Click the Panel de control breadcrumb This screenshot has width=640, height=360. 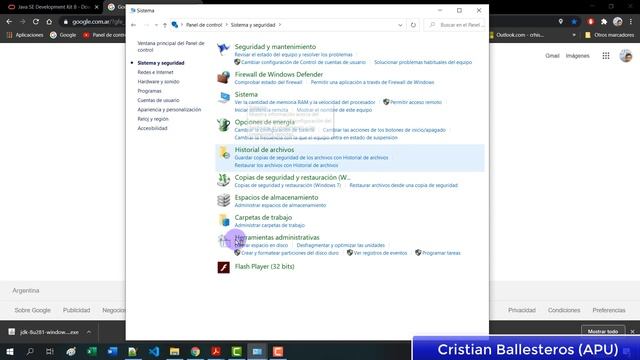(x=204, y=25)
